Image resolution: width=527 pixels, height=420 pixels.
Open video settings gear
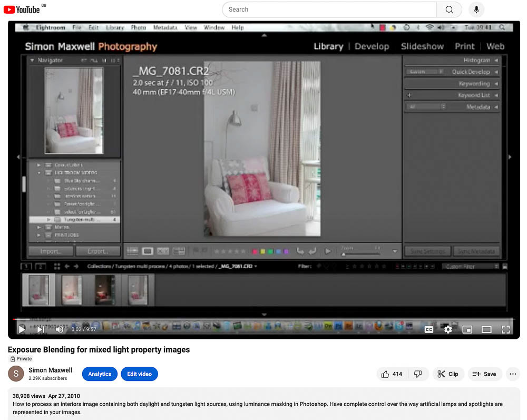click(x=448, y=329)
